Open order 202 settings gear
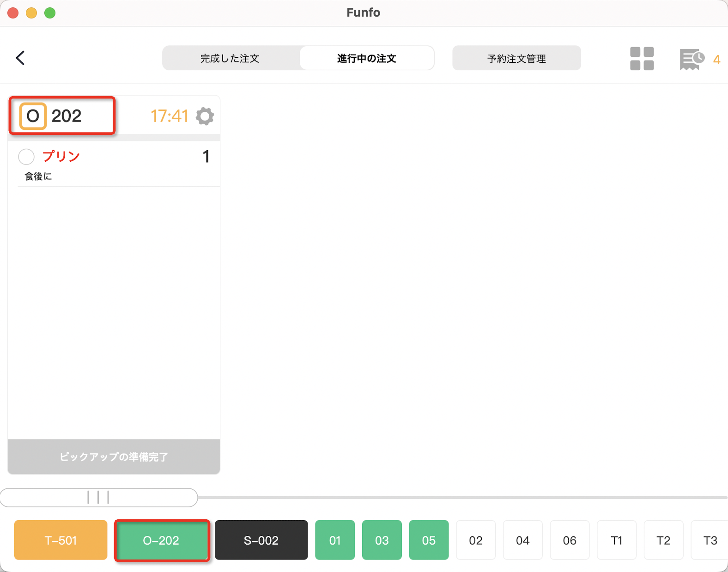The width and height of the screenshot is (728, 572). pyautogui.click(x=205, y=116)
